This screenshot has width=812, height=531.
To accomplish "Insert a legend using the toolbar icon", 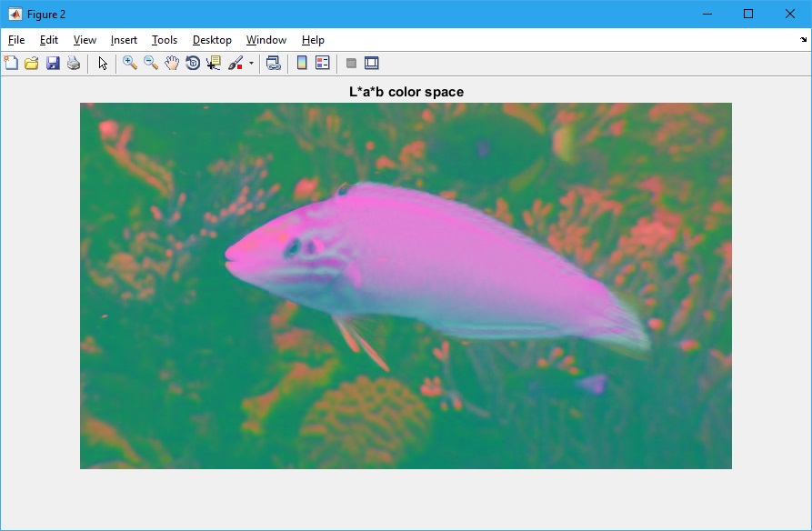I will [322, 63].
